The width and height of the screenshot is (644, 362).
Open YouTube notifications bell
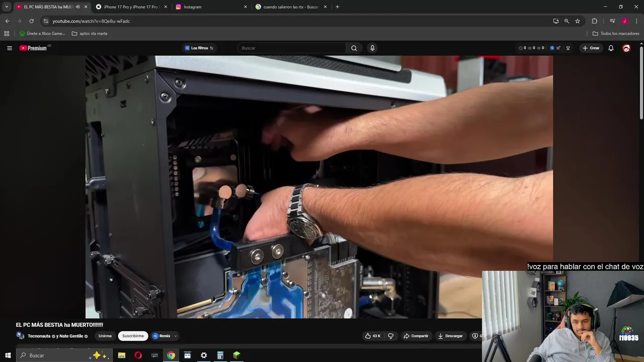click(x=611, y=48)
